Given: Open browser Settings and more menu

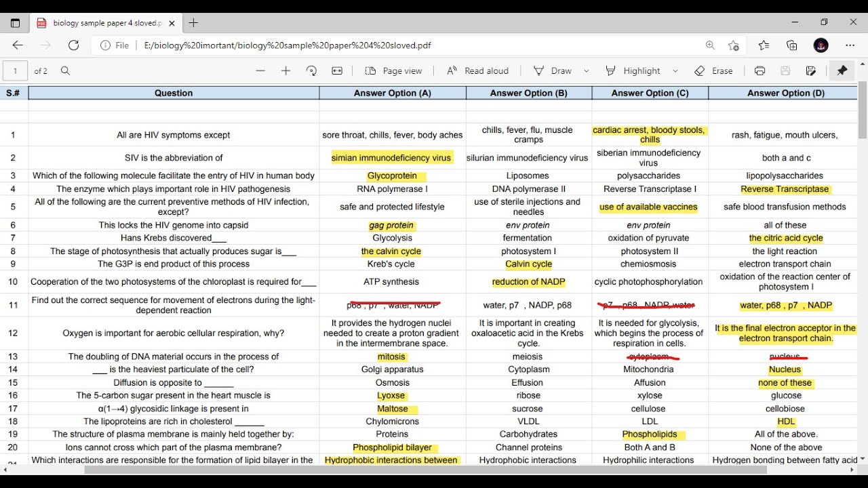Looking at the screenshot, I should pyautogui.click(x=850, y=45).
